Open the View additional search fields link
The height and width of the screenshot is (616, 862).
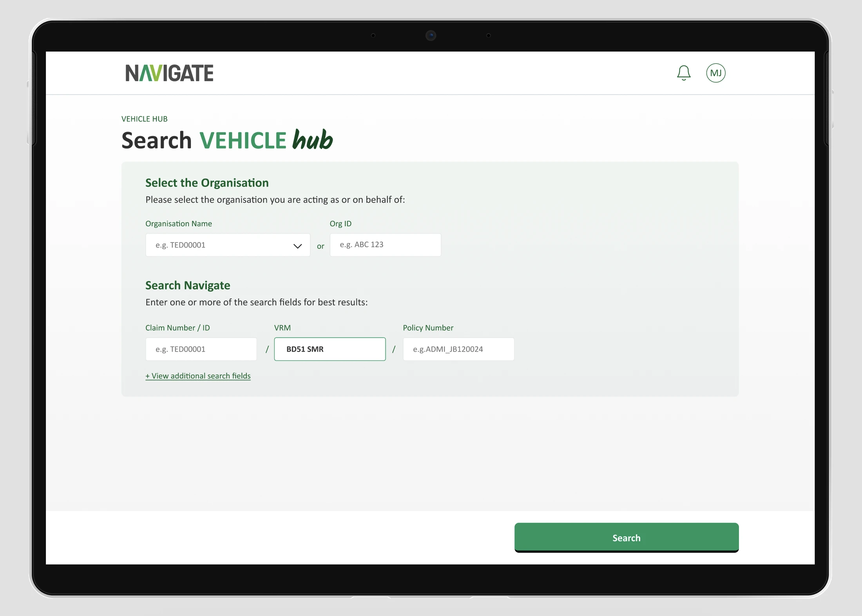(x=198, y=376)
